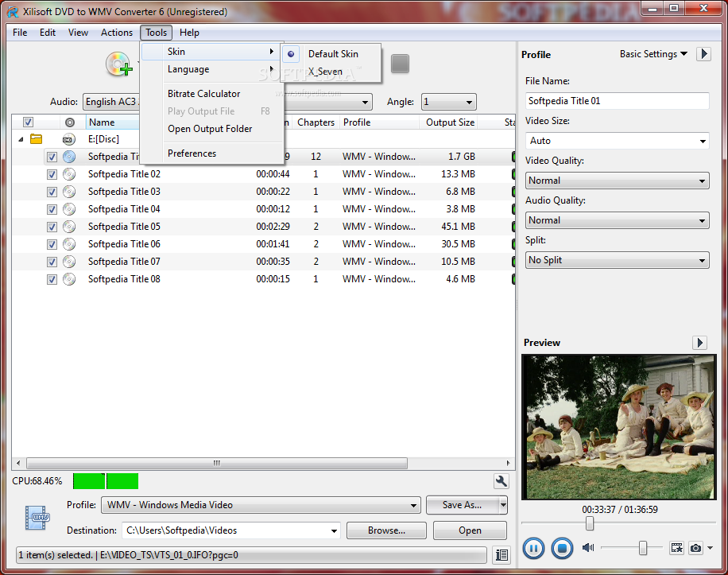Take a snapshot with the camera icon
728x575 pixels.
pos(695,548)
